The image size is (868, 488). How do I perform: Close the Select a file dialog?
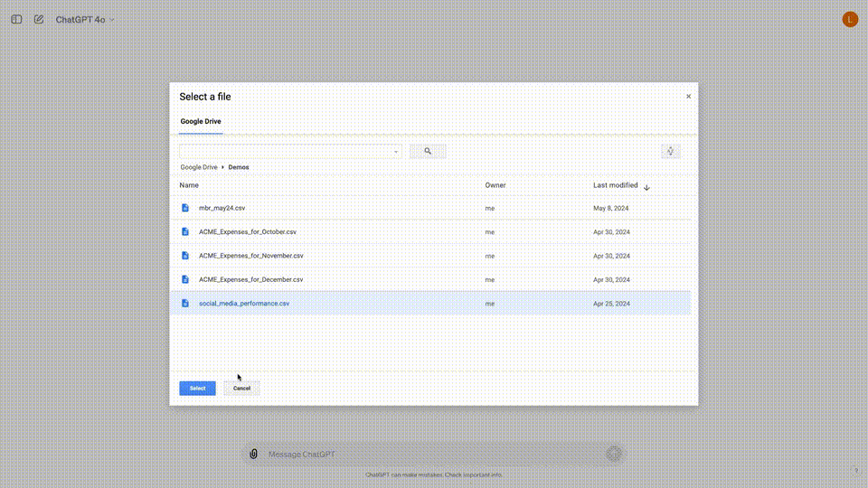point(688,97)
